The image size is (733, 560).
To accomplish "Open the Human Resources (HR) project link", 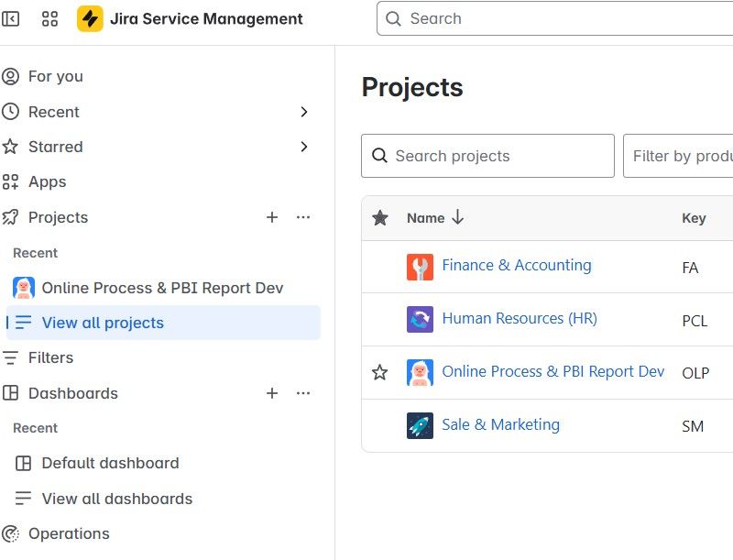I will [520, 318].
